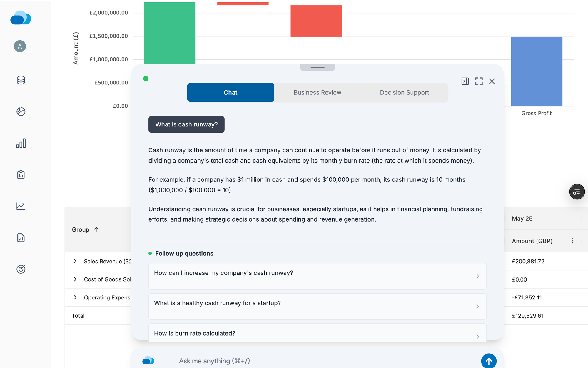Screen dimensions: 588x368
Task: Expand chat window to fullscreen mode
Action: (479, 81)
